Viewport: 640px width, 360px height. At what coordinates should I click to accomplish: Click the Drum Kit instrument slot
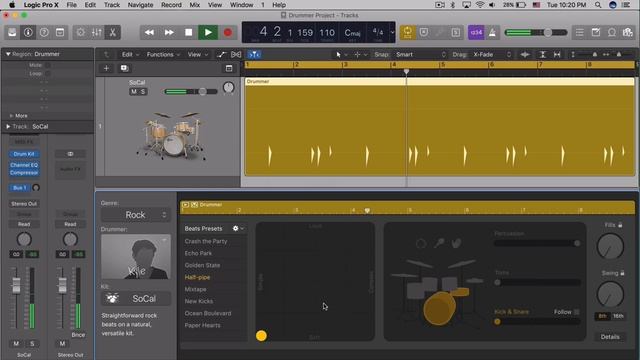[x=24, y=154]
